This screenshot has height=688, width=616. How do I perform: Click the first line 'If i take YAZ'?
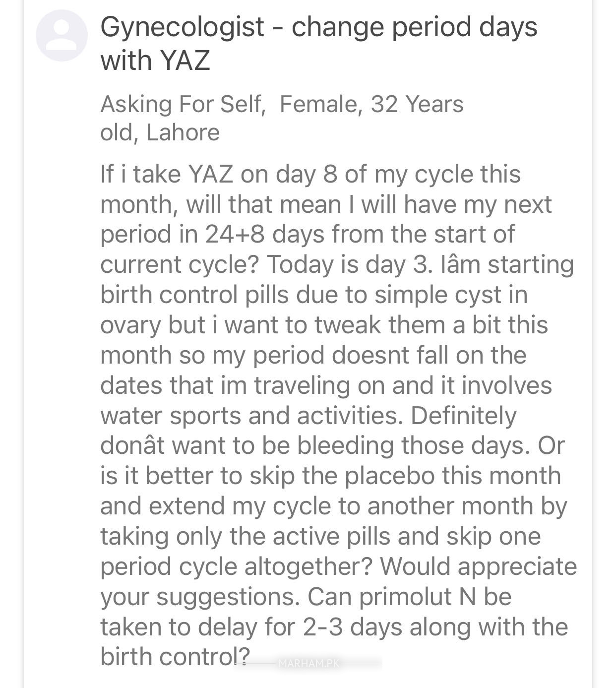point(167,174)
